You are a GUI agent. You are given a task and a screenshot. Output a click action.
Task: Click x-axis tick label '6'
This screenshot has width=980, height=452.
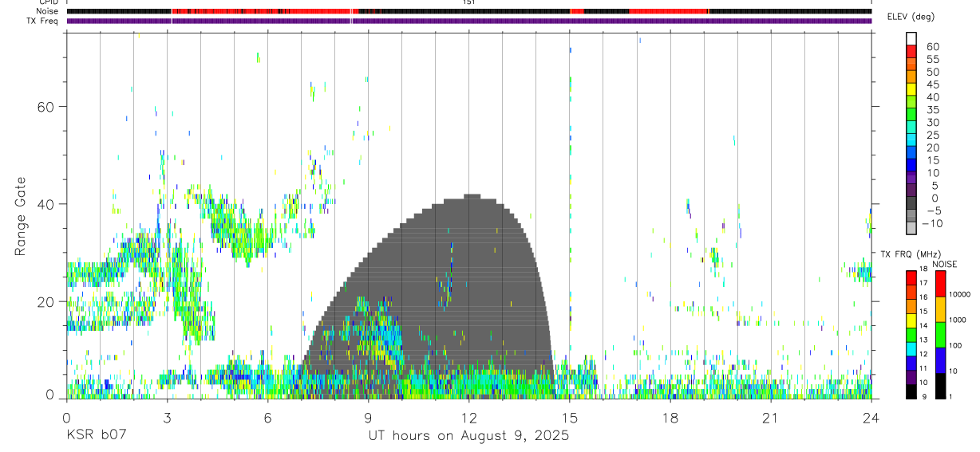pyautogui.click(x=267, y=417)
